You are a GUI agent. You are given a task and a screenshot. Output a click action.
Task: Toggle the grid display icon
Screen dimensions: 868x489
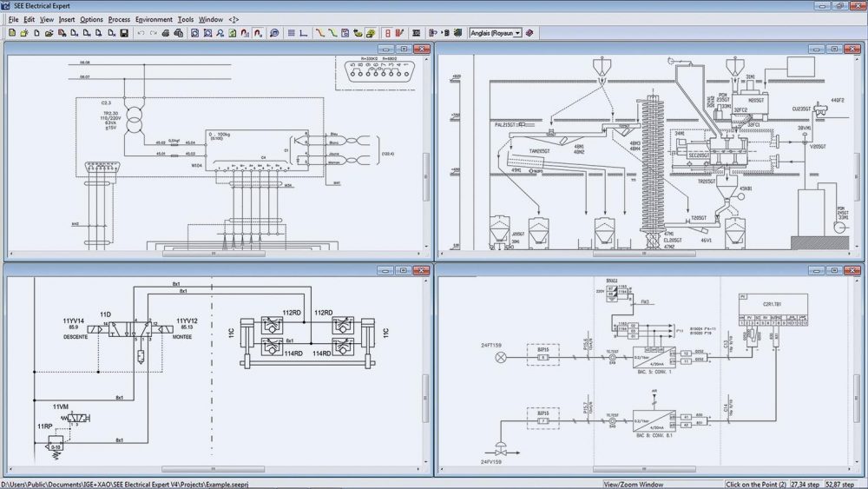[291, 33]
